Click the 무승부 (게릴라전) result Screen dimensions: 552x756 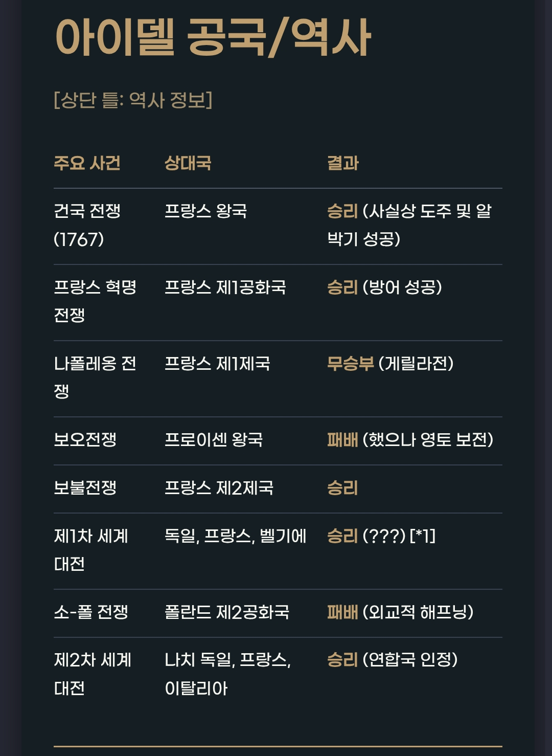pyautogui.click(x=390, y=364)
